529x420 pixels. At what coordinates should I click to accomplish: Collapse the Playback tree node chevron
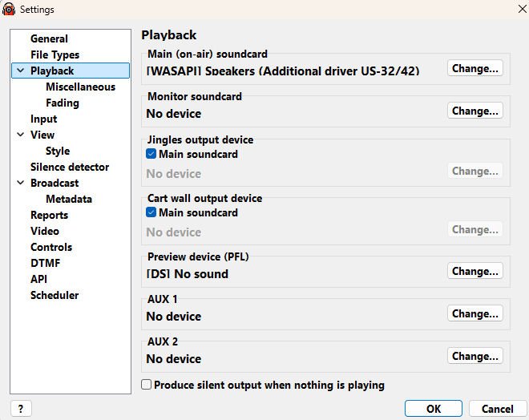tap(21, 71)
